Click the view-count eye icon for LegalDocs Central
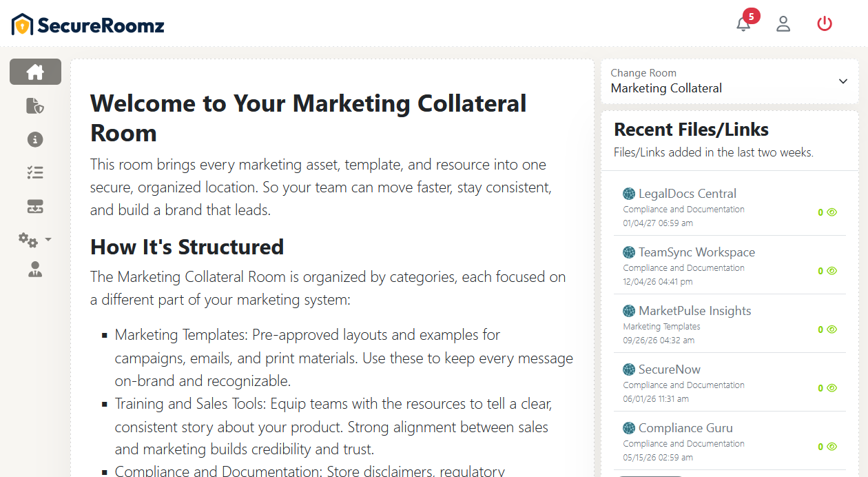868x477 pixels. click(831, 212)
